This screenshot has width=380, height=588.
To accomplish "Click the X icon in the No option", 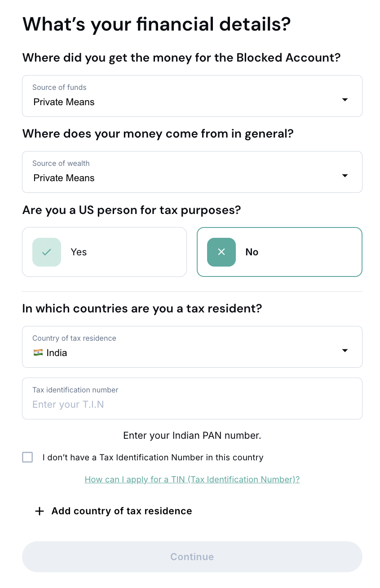I will 221,252.
